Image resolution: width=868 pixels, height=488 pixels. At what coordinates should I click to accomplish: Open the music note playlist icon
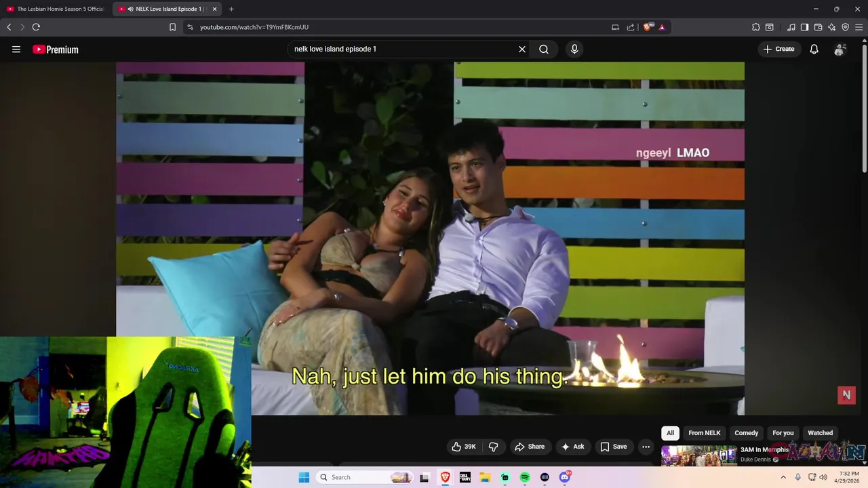[x=791, y=27]
